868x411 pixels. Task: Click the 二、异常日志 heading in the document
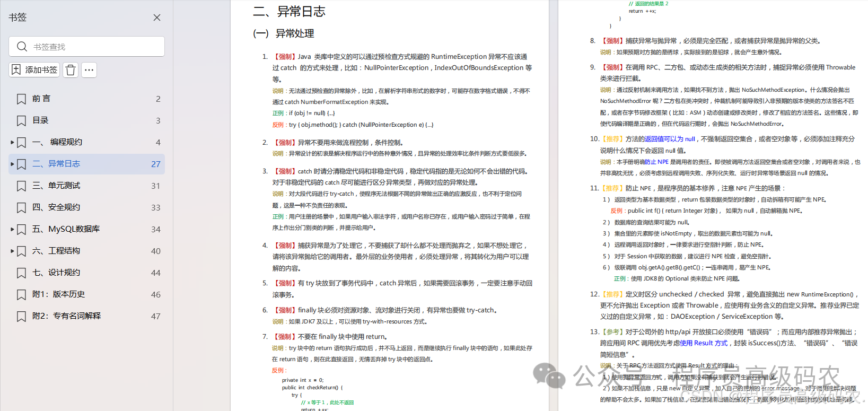click(x=290, y=11)
